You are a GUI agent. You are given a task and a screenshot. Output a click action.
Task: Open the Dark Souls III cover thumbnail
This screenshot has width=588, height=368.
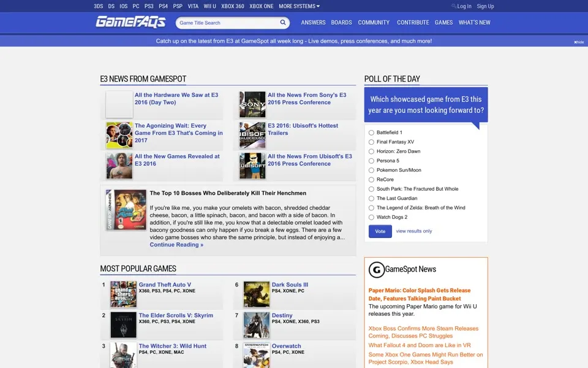click(257, 294)
